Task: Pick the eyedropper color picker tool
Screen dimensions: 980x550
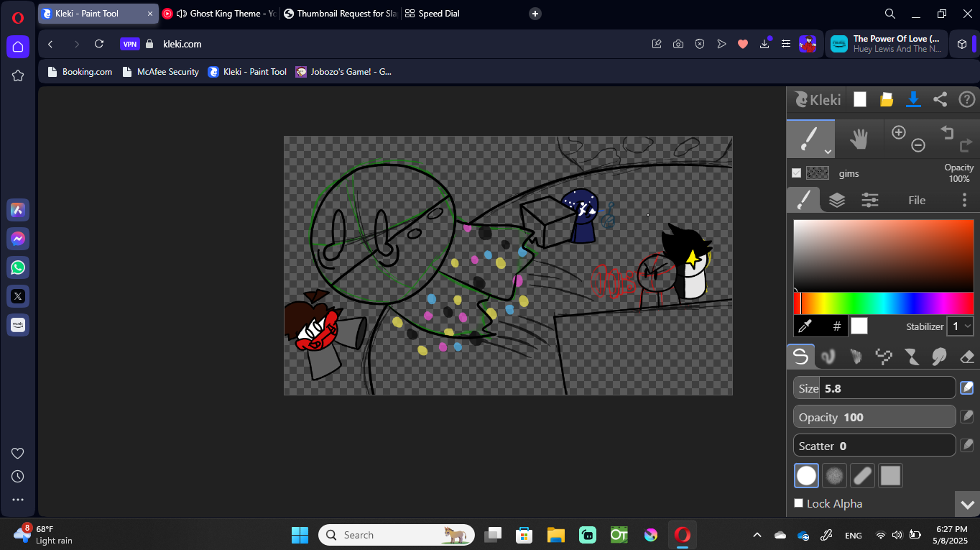Action: 805,326
